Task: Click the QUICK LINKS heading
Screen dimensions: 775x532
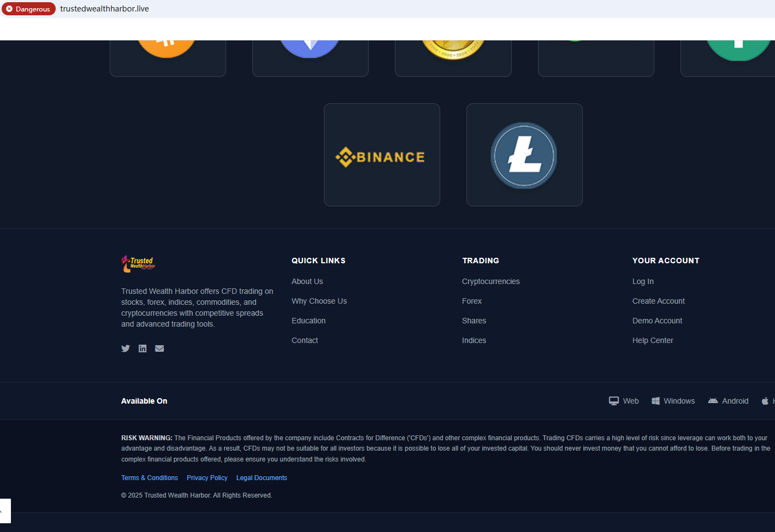Action: (318, 261)
